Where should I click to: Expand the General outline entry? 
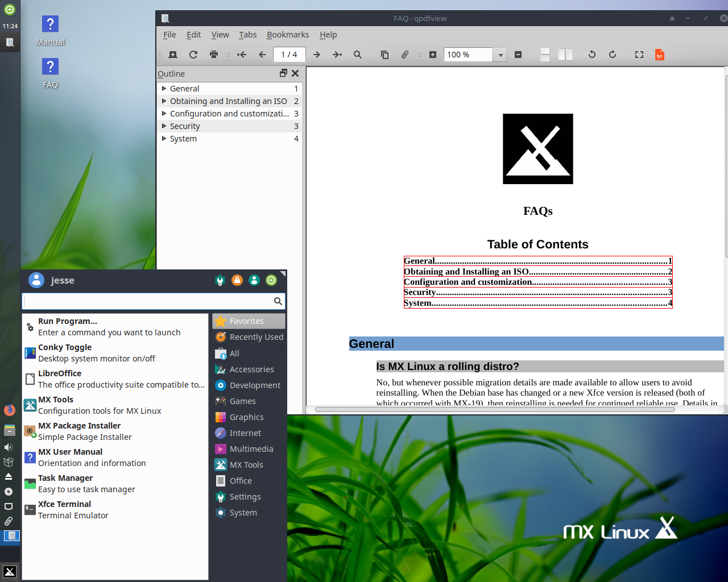click(x=164, y=89)
